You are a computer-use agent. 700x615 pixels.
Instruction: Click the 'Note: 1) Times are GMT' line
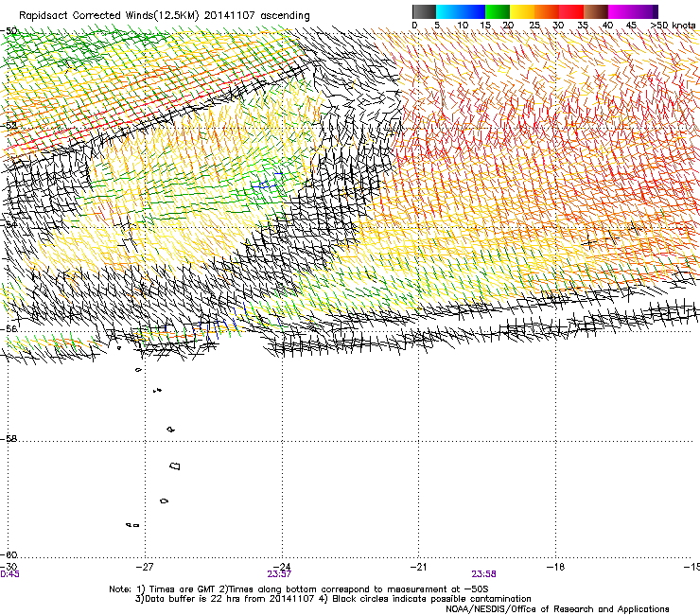(299, 589)
